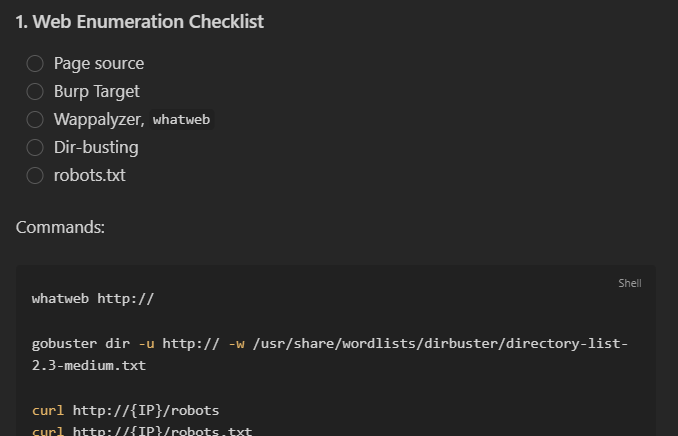The image size is (678, 436).
Task: Select the inline whatweb code snippet
Action: 182,120
